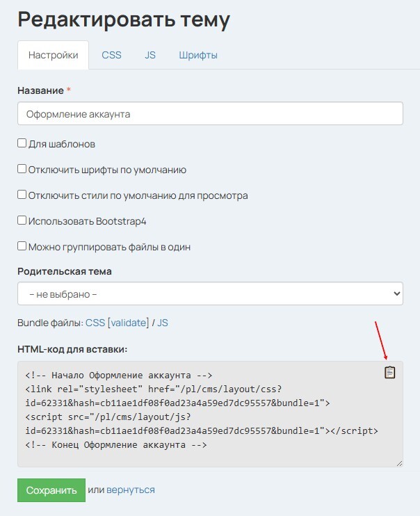The width and height of the screenshot is (420, 516).
Task: Check Отключить шрифты по умолчанию
Action: pyautogui.click(x=22, y=170)
